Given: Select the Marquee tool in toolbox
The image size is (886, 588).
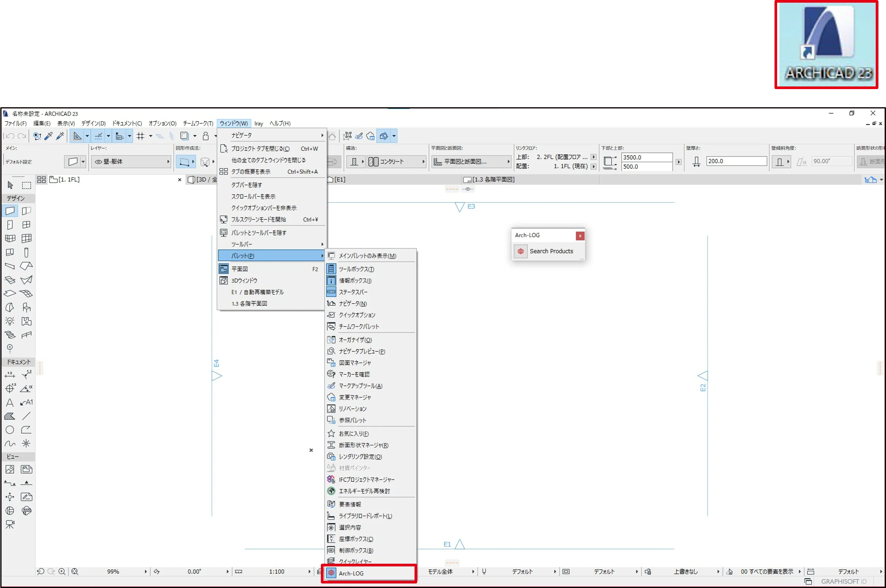Looking at the screenshot, I should [26, 185].
